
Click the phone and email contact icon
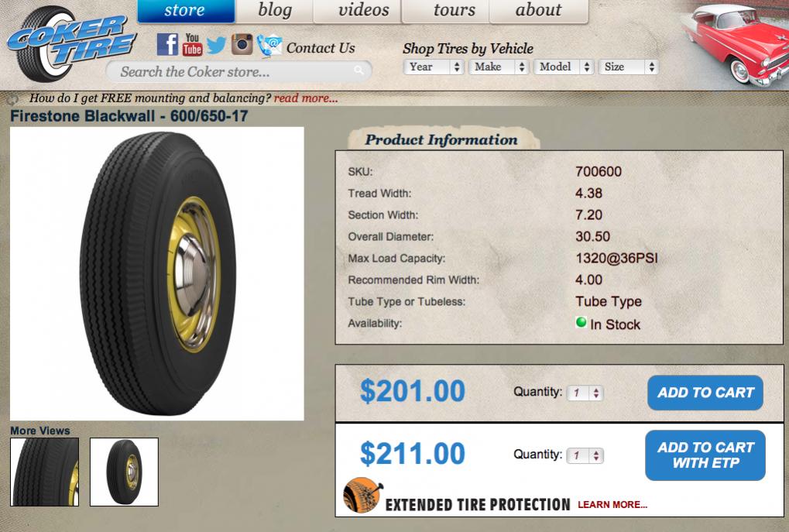(269, 46)
